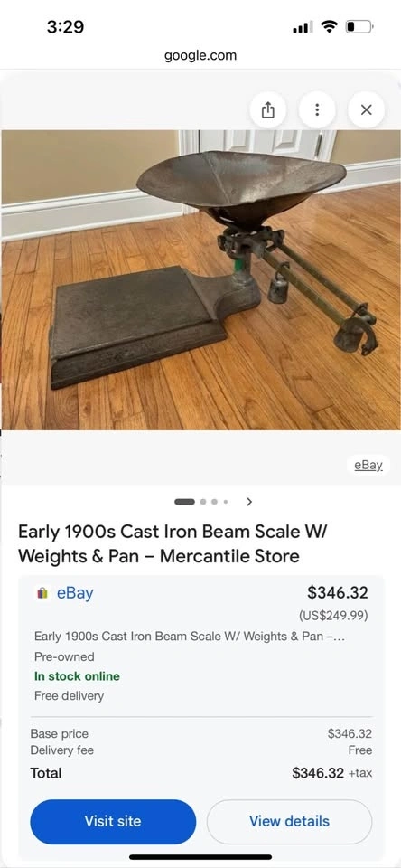Tap the 3:29 clock in the status bar
401x868 pixels.
tap(65, 26)
